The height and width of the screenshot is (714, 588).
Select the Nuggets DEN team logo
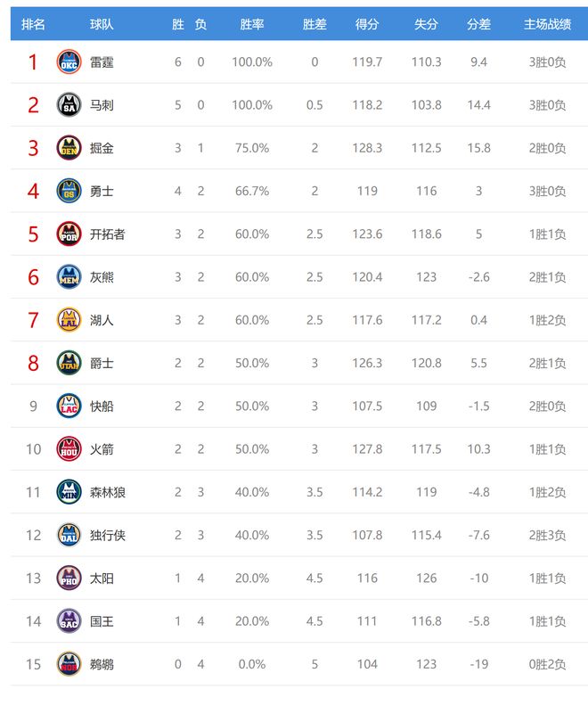coord(69,148)
